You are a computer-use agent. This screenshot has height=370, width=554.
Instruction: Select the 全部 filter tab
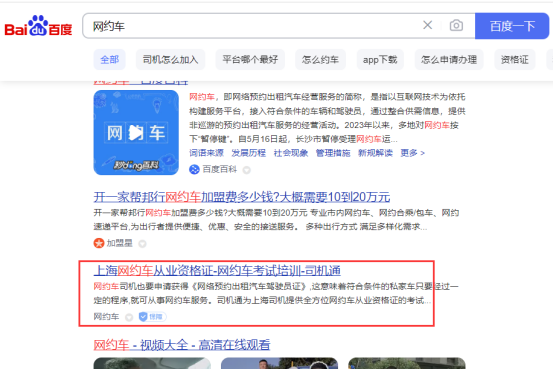110,60
